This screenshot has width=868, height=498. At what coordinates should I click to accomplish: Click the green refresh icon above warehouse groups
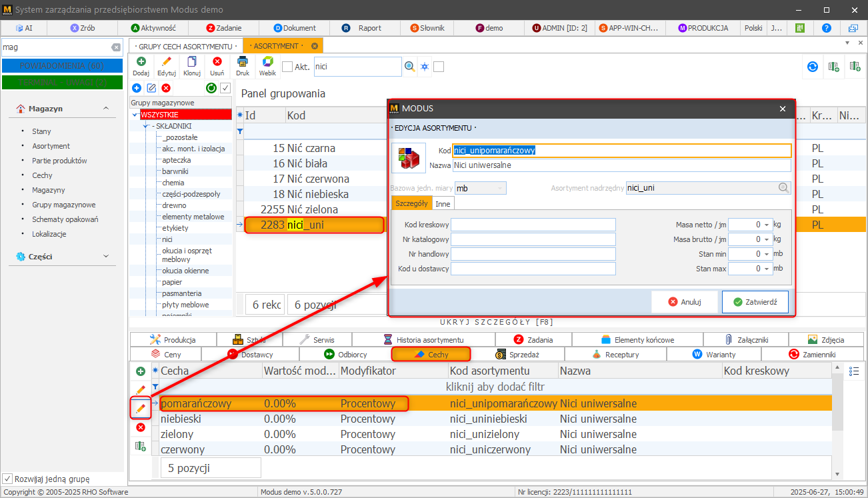tap(211, 88)
